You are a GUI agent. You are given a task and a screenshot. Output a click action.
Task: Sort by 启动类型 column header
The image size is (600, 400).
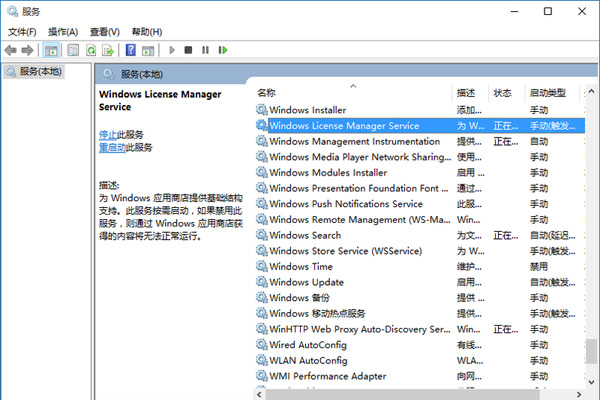(548, 92)
